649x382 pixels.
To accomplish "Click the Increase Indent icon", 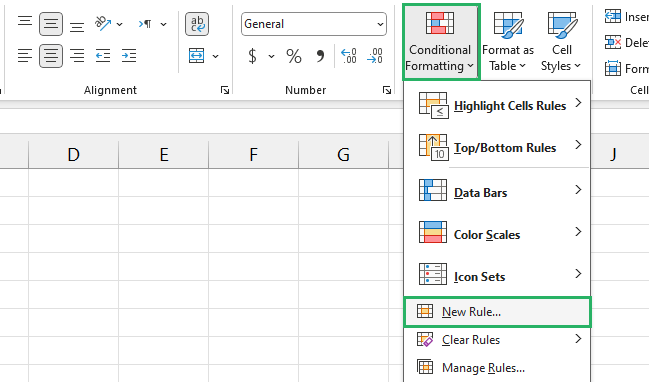I will [x=129, y=55].
